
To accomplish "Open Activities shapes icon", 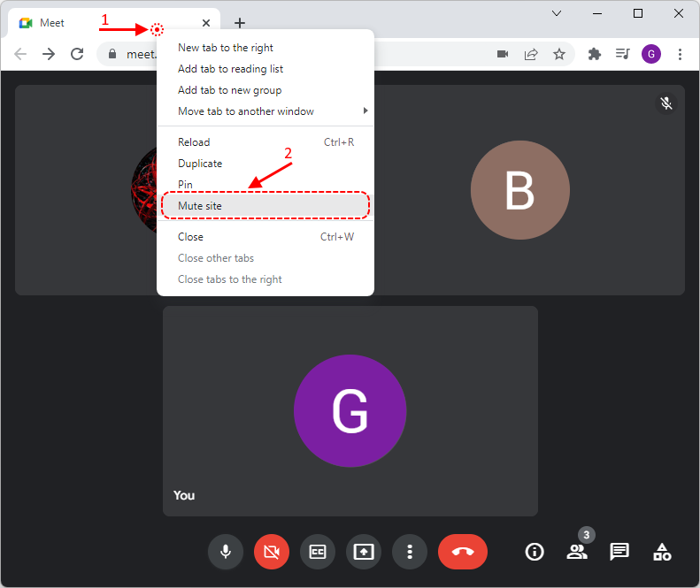I will (x=662, y=552).
